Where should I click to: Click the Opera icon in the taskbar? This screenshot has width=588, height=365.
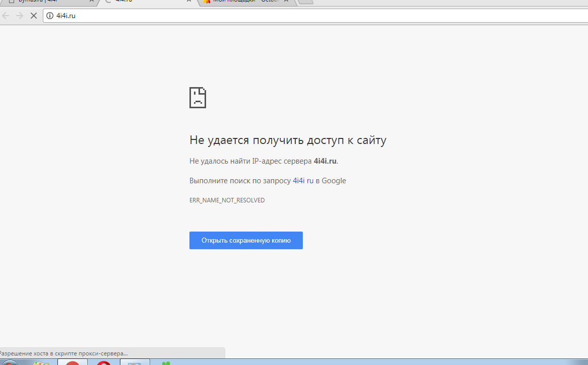pyautogui.click(x=104, y=363)
